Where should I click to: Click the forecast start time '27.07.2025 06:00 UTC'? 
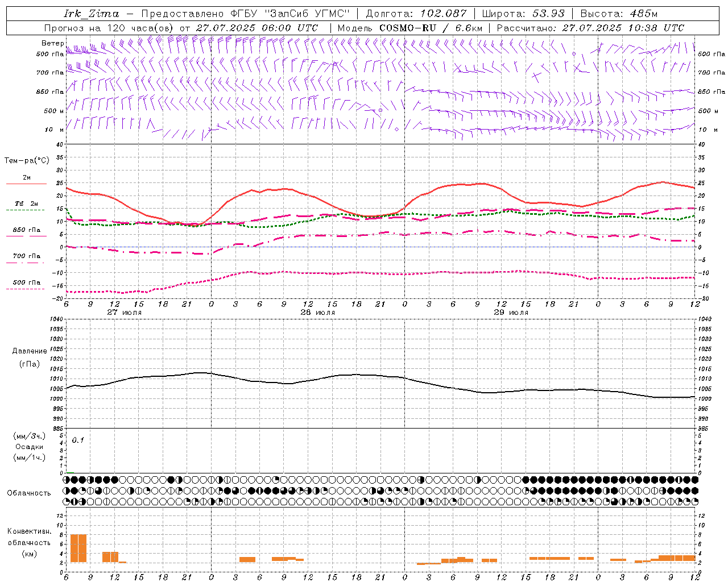tap(257, 28)
